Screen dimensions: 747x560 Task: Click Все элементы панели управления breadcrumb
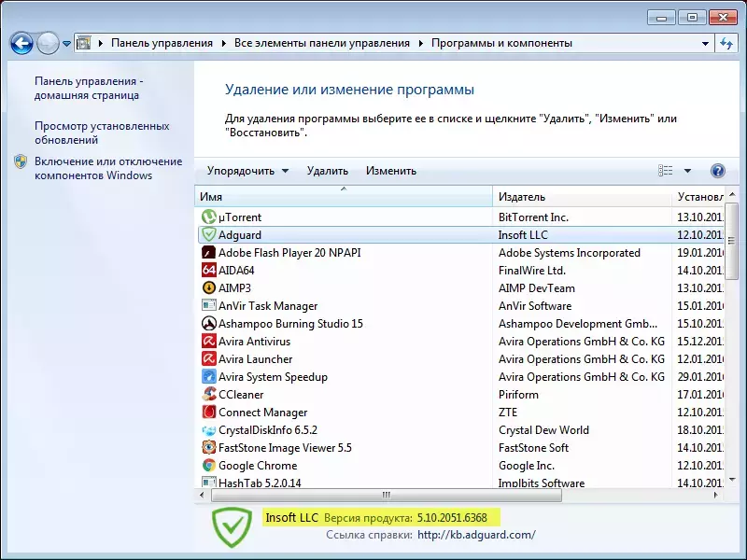pyautogui.click(x=322, y=43)
